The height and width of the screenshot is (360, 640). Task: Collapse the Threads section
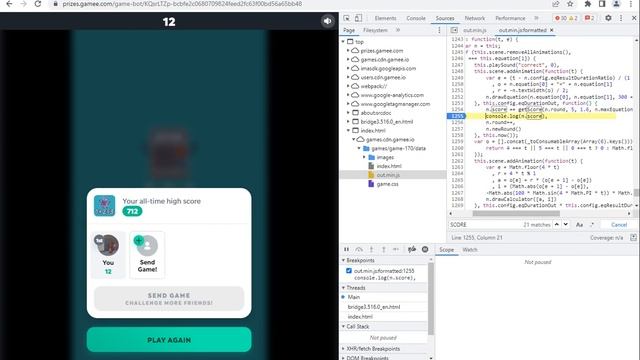343,288
